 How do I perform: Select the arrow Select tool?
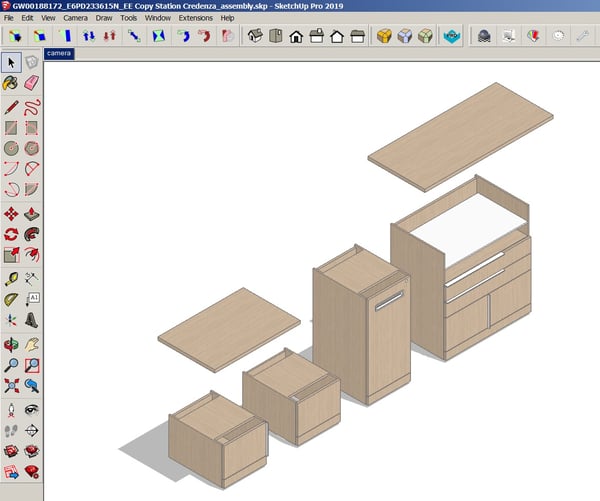(11, 62)
